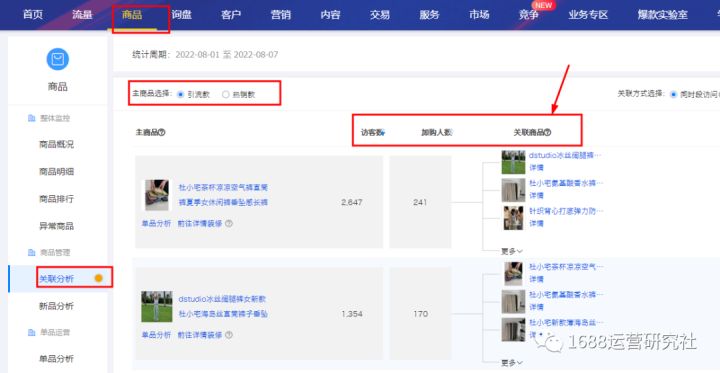720x373 pixels.
Task: Click the add-to-cart count 170
Action: point(420,314)
